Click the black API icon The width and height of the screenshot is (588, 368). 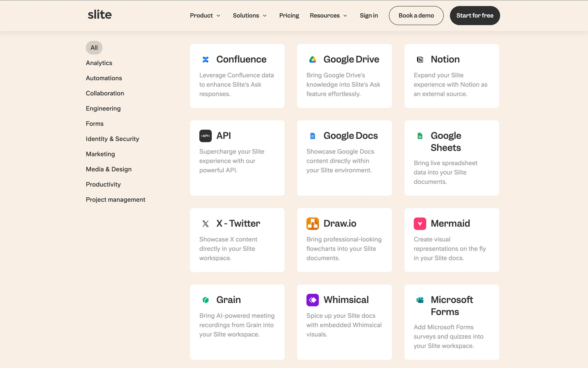pos(205,136)
